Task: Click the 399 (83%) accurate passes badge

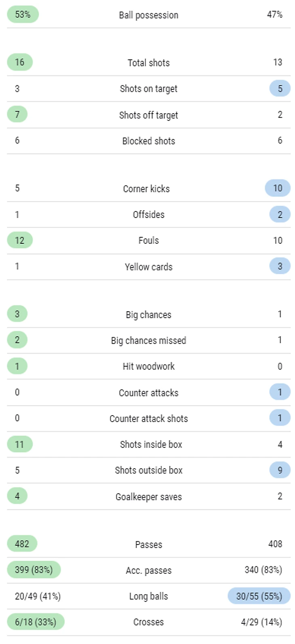Action: [x=34, y=570]
